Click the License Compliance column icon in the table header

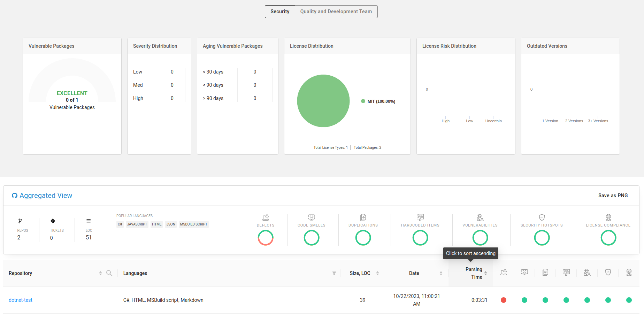629,273
